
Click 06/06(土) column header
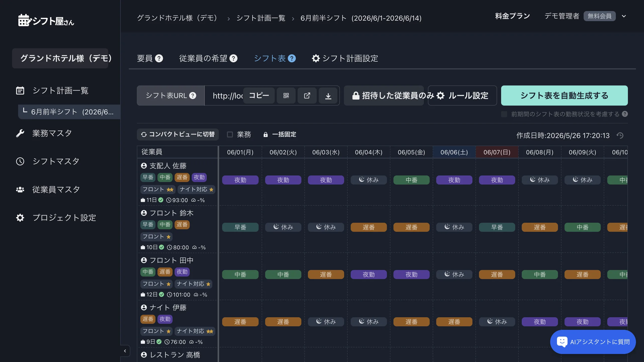(x=454, y=152)
